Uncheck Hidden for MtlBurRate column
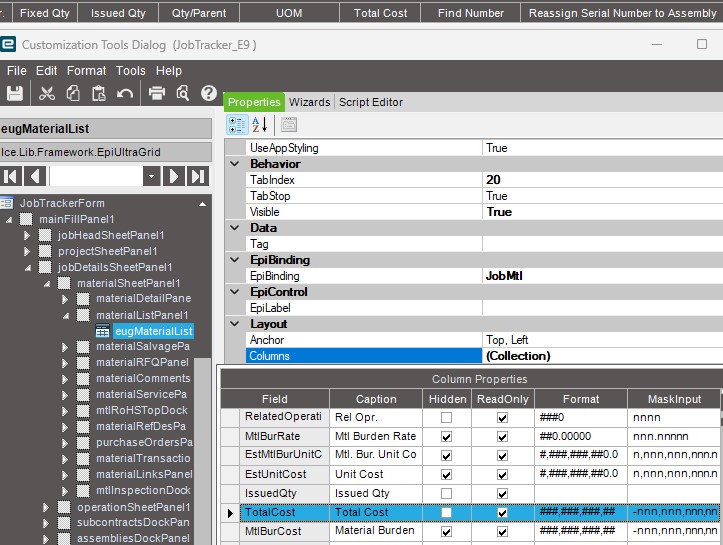The height and width of the screenshot is (545, 723). click(x=446, y=437)
